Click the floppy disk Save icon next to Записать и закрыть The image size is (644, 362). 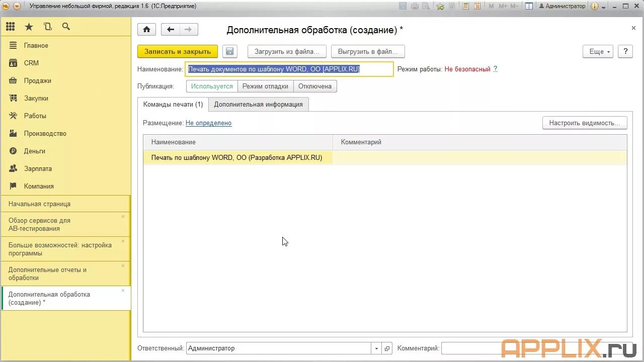(x=229, y=51)
